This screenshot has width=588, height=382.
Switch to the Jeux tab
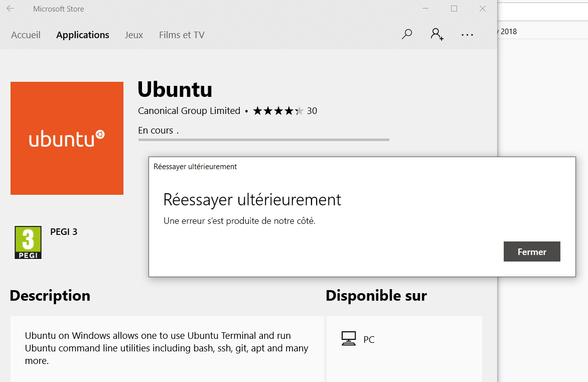[x=134, y=35]
